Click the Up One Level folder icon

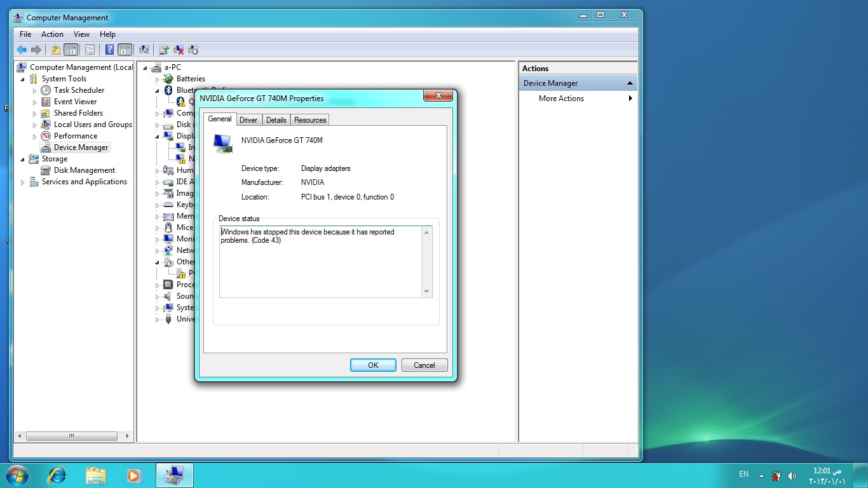56,50
